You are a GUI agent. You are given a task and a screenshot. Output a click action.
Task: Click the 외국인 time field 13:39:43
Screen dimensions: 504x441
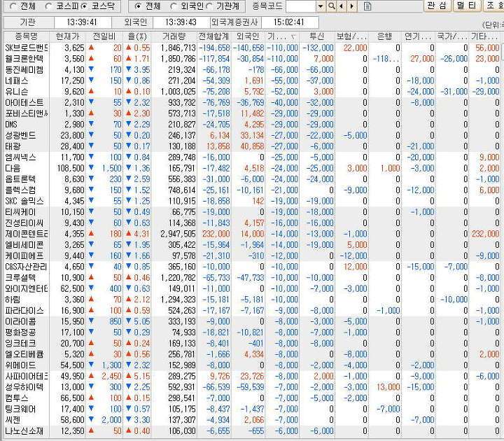coord(181,22)
